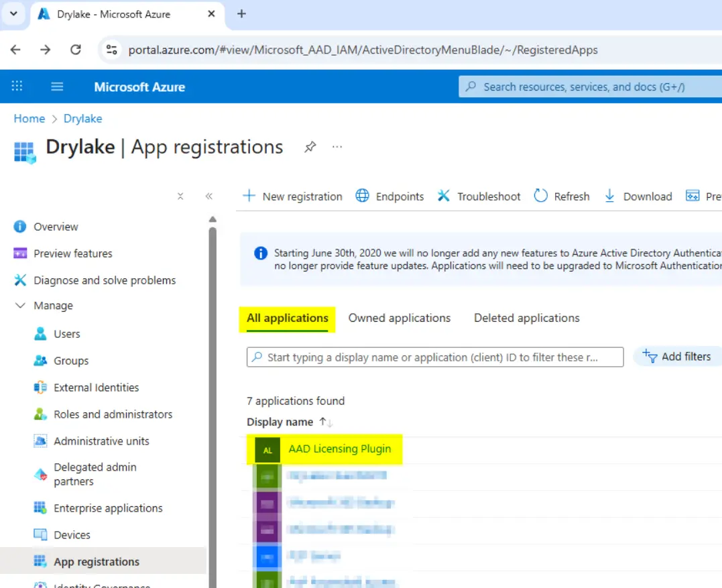Viewport: 722px width, 588px height.
Task: Click the apps grid waffle icon
Action: point(17,86)
